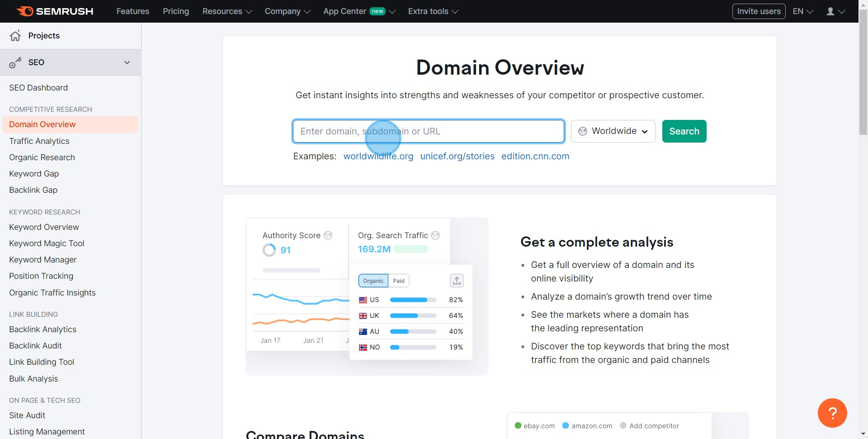Click the 169.2M traffic value
Viewport: 868px width, 439px height.
pyautogui.click(x=374, y=249)
